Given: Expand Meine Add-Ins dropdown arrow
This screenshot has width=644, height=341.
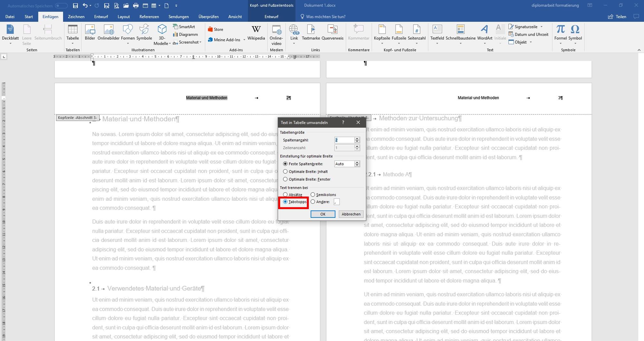Looking at the screenshot, I should [x=244, y=40].
